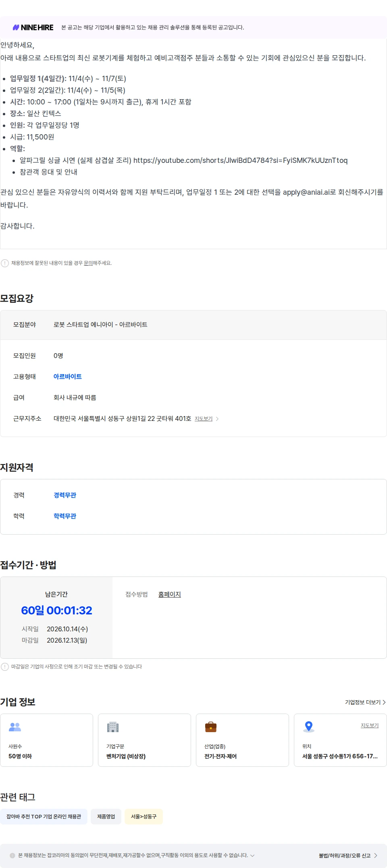The height and width of the screenshot is (868, 387).
Task: Click the 사원수 50명 이하 card
Action: [46, 740]
